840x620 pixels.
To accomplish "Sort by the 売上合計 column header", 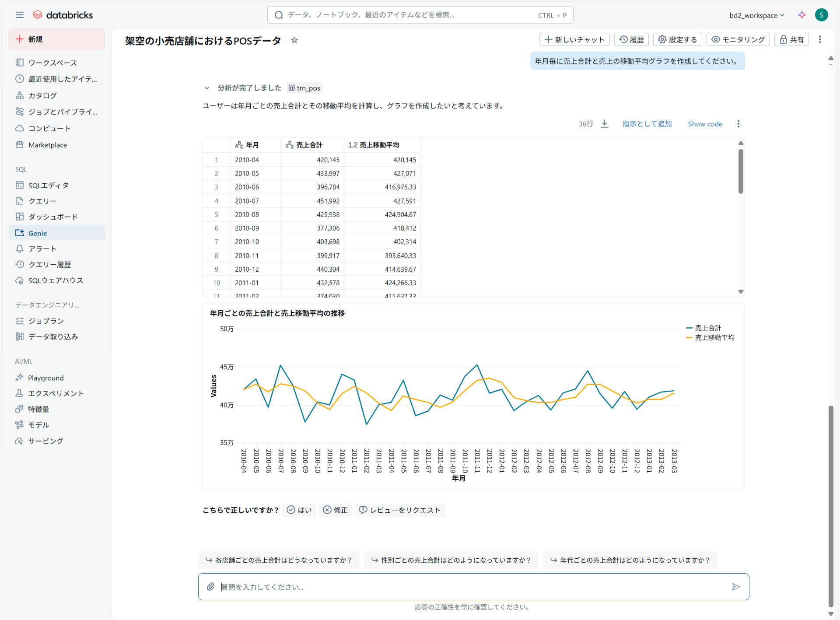I will (309, 145).
